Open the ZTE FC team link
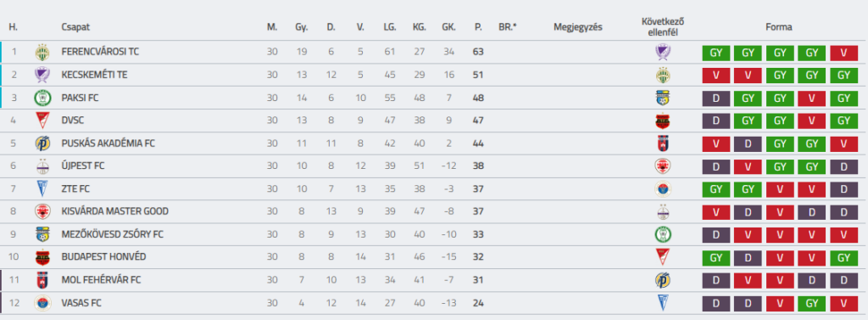The width and height of the screenshot is (868, 320). [75, 188]
